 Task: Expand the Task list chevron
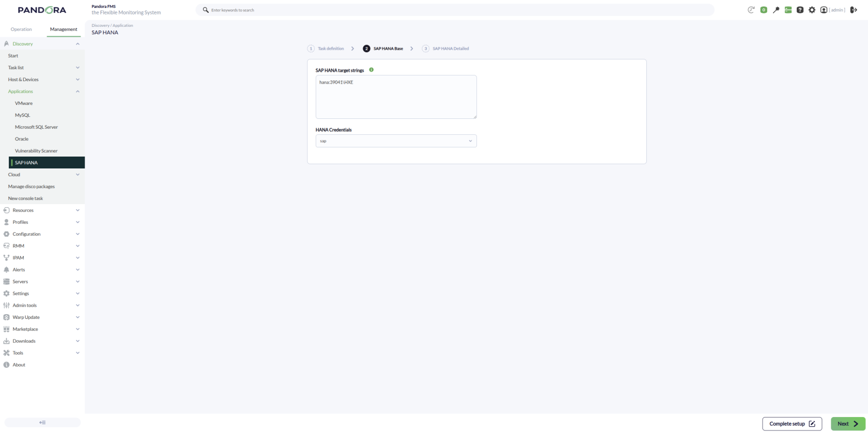coord(78,68)
